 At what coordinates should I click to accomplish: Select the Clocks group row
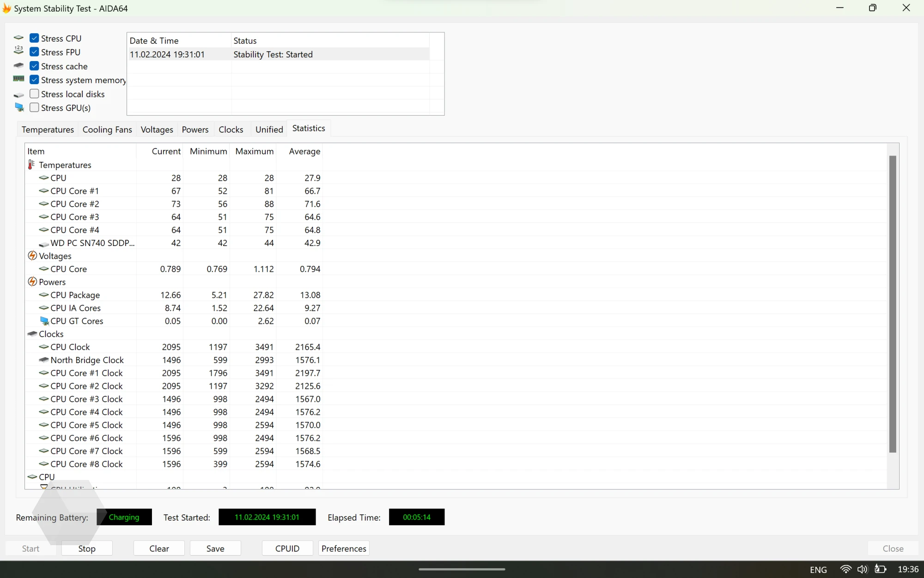51,334
